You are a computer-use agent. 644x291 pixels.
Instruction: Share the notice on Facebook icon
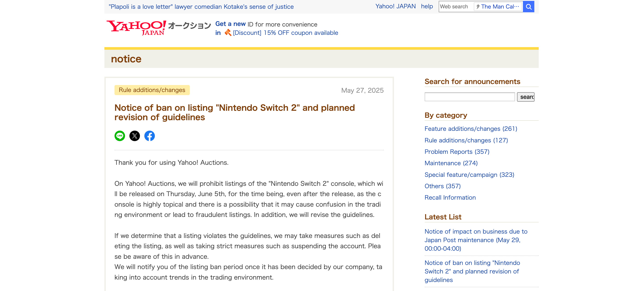coord(150,136)
